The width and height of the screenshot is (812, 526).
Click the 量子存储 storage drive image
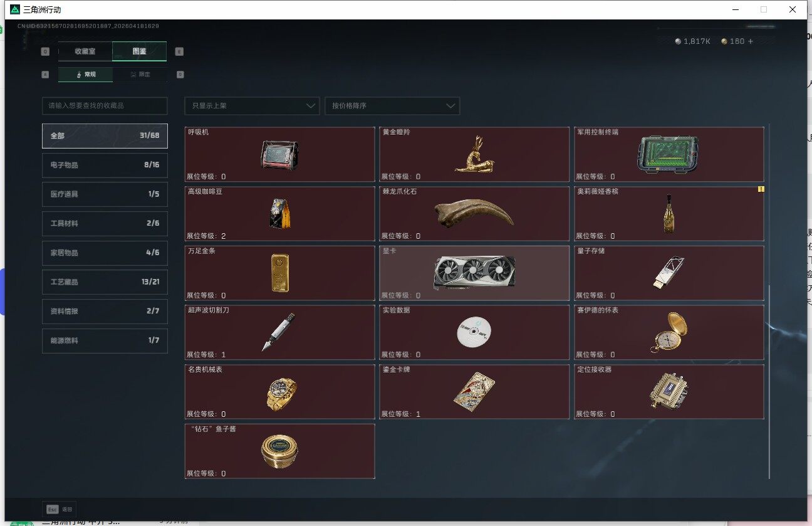[669, 273]
